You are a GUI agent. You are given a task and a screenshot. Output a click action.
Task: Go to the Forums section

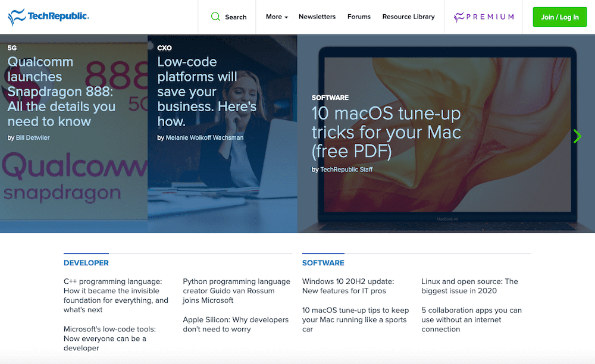(359, 17)
